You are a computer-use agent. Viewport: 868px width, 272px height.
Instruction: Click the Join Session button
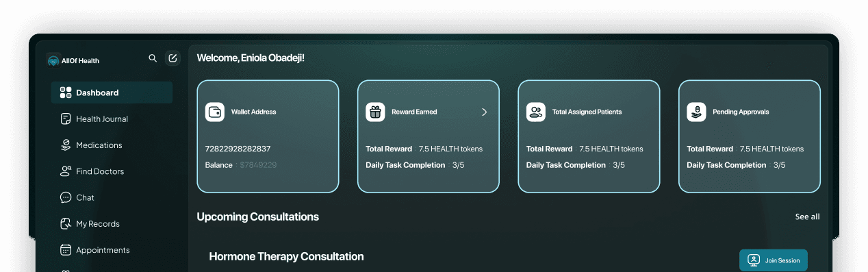tap(774, 260)
